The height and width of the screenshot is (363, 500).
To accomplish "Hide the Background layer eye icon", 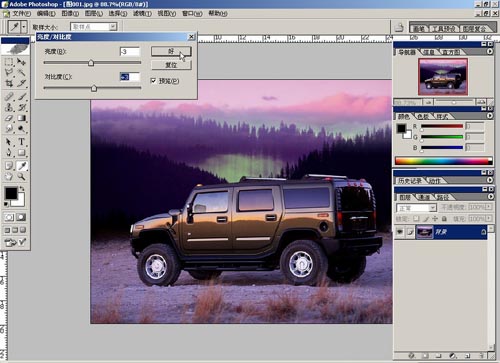I will point(400,232).
